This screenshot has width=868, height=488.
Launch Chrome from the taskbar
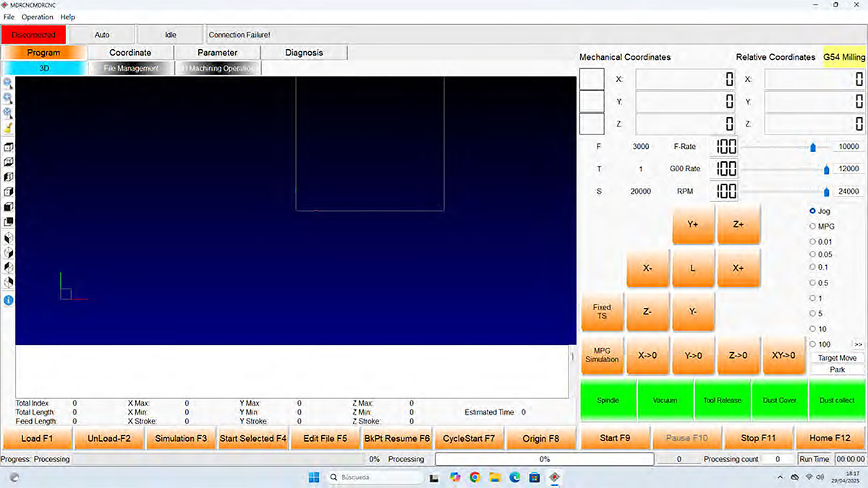click(x=475, y=477)
